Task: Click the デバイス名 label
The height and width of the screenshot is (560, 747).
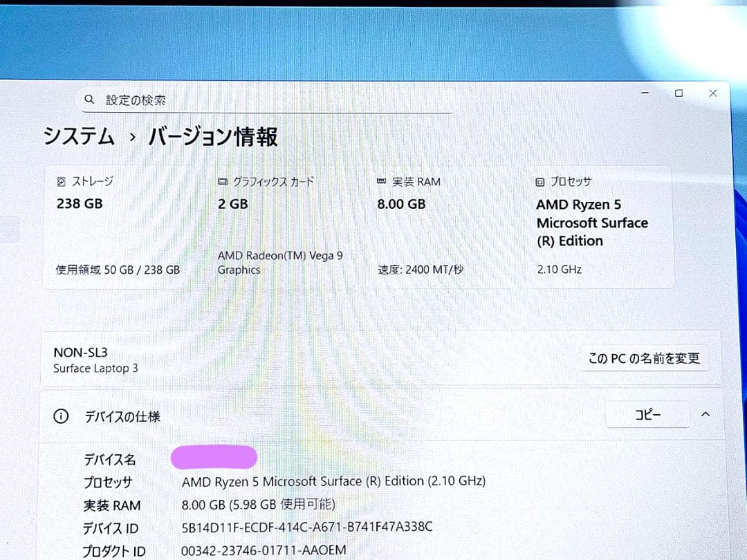Action: click(x=110, y=459)
